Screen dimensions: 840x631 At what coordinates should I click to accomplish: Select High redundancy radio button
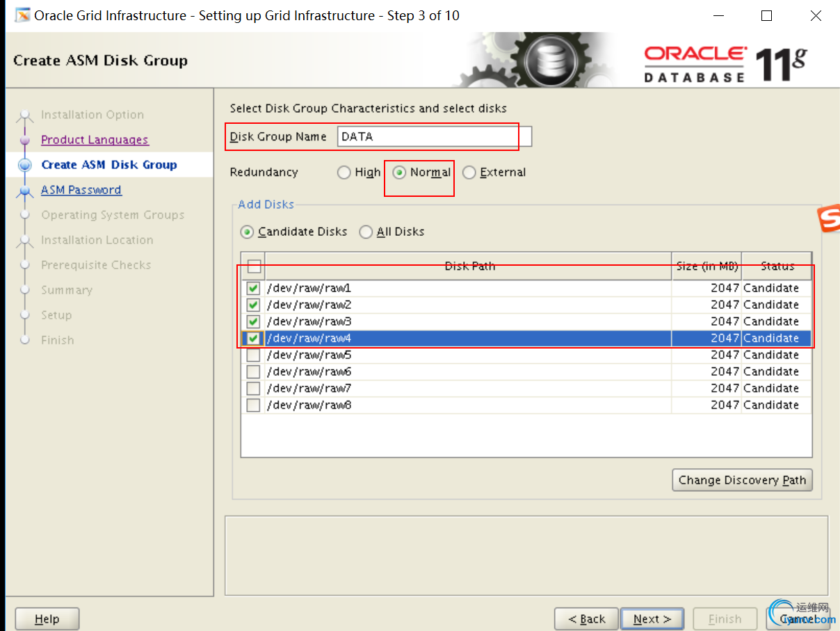(x=344, y=173)
